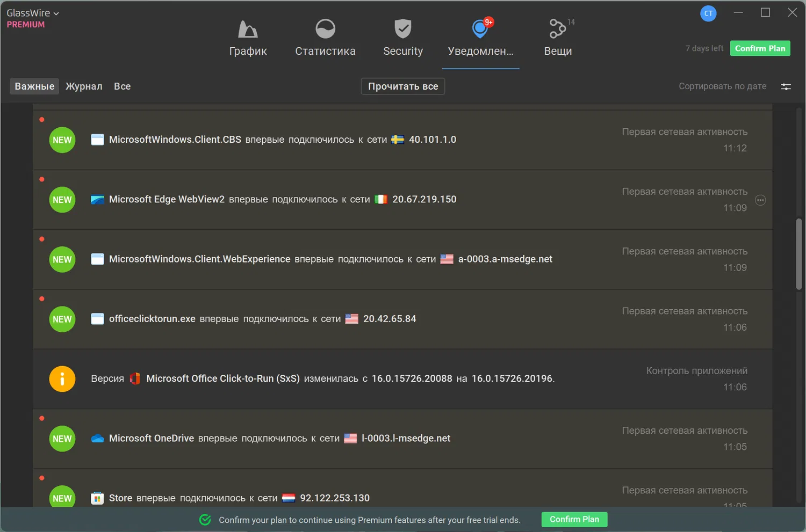
Task: Click NEW badge for officeclicktorun.exe alert
Action: coord(62,319)
